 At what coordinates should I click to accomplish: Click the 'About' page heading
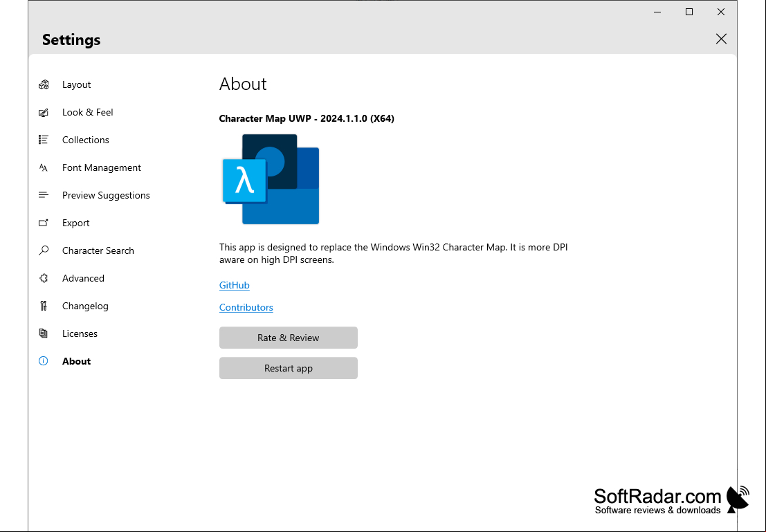(243, 84)
